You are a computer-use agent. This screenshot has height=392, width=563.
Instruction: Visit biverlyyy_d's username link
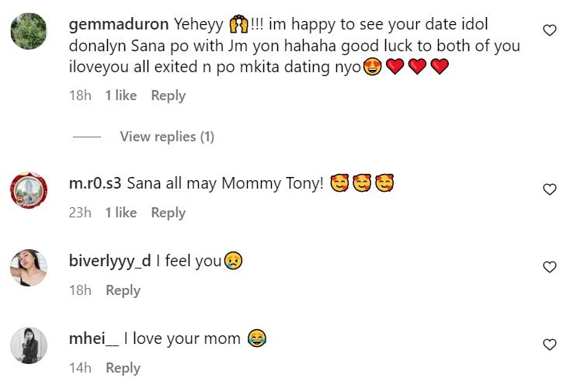pyautogui.click(x=109, y=262)
